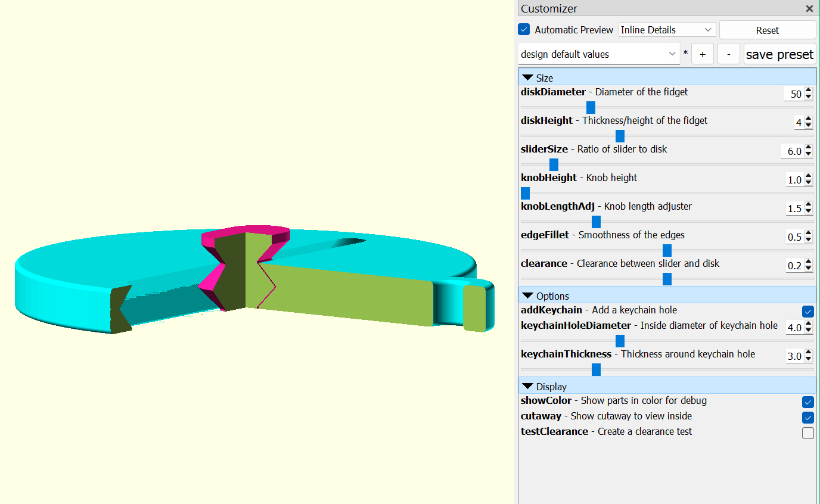Click the sliderSize spinner arrows

[809, 151]
